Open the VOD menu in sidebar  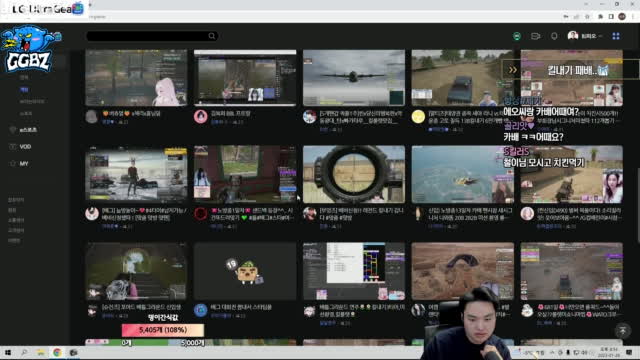click(x=25, y=147)
